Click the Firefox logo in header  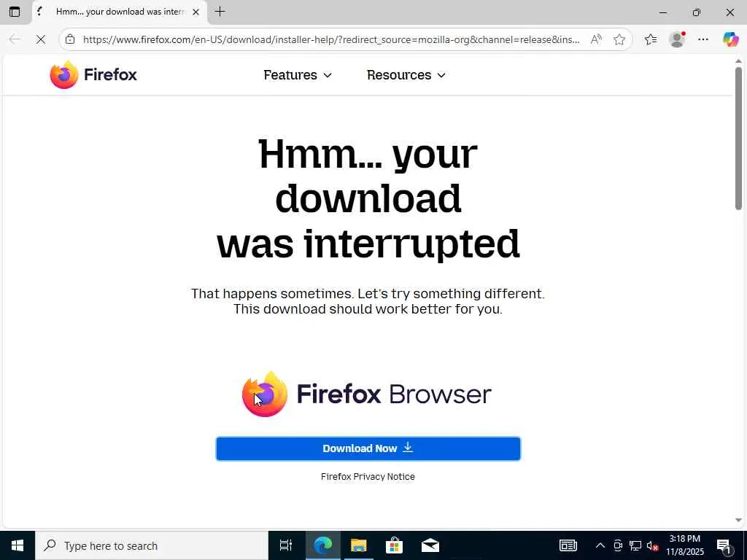tap(93, 75)
